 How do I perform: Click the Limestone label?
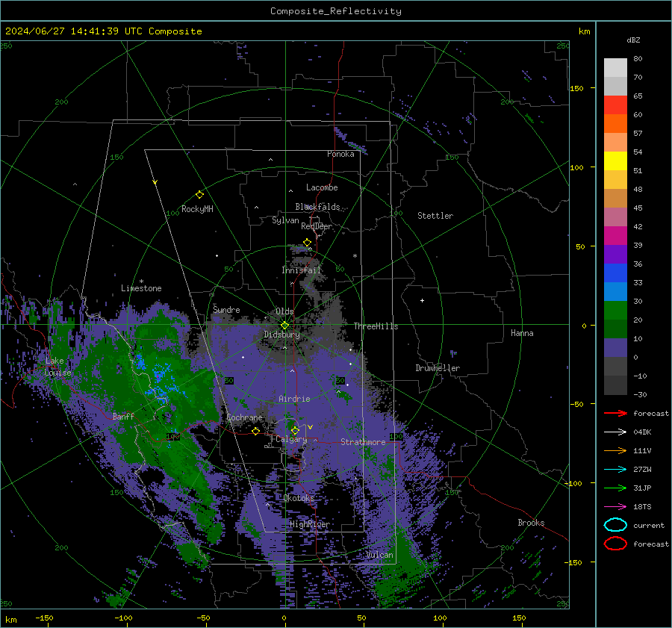click(x=141, y=288)
